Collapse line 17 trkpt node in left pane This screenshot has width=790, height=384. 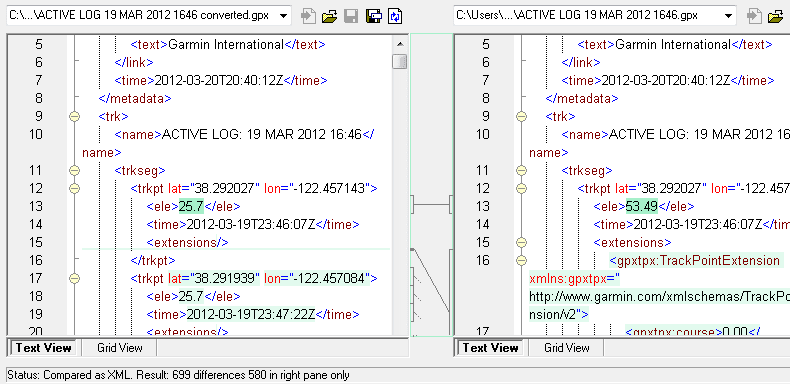pyautogui.click(x=75, y=278)
